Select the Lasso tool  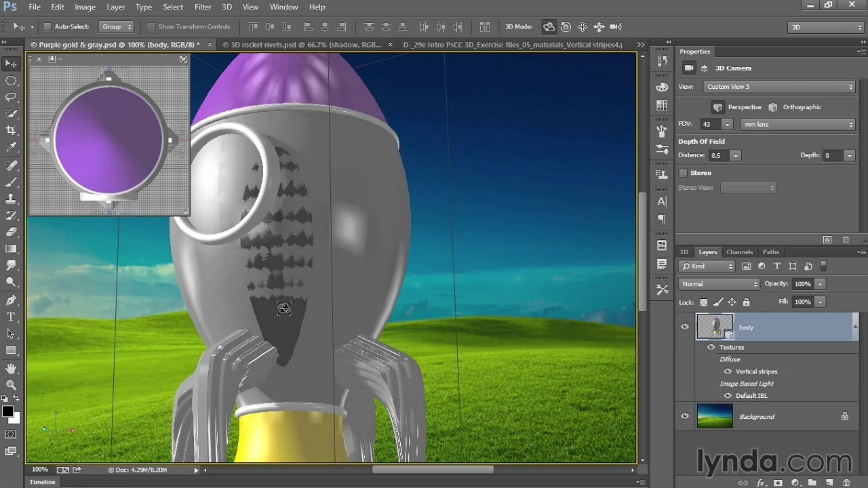pyautogui.click(x=11, y=97)
